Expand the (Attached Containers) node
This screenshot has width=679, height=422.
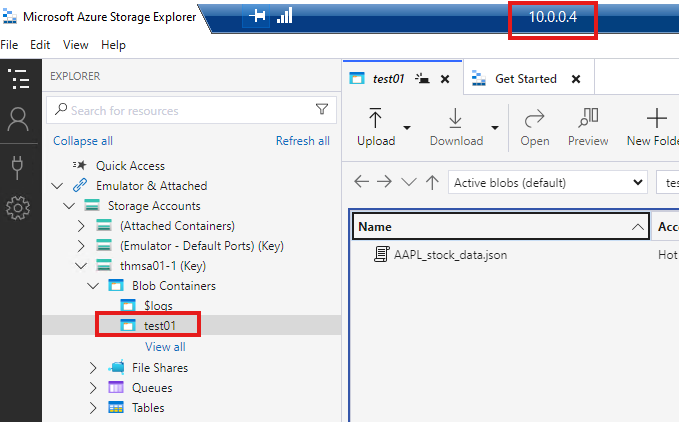coord(81,225)
